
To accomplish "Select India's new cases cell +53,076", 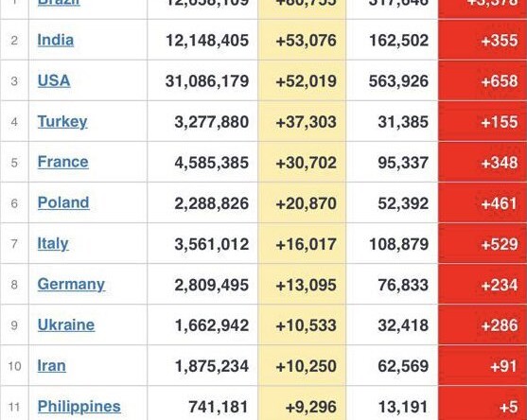I will tap(302, 40).
